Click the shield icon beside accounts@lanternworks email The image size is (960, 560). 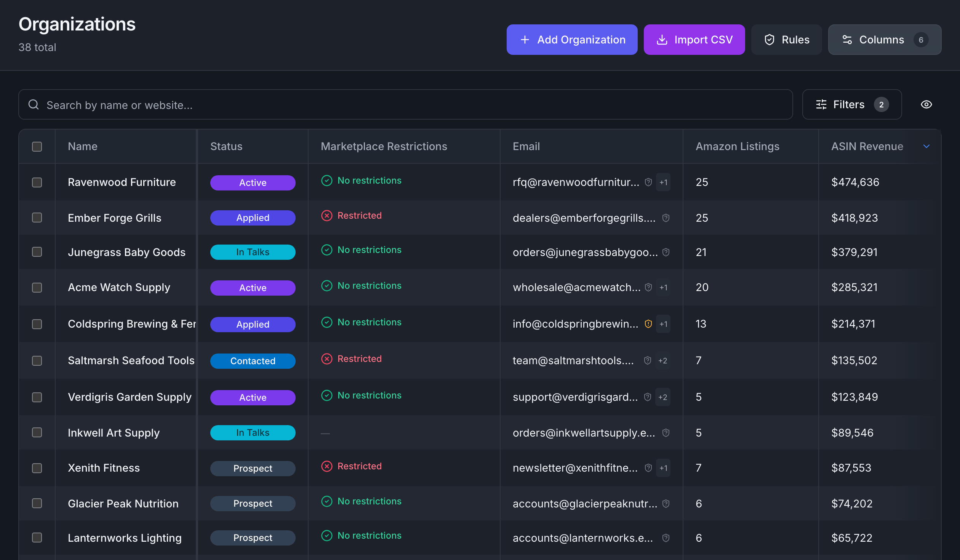point(666,538)
